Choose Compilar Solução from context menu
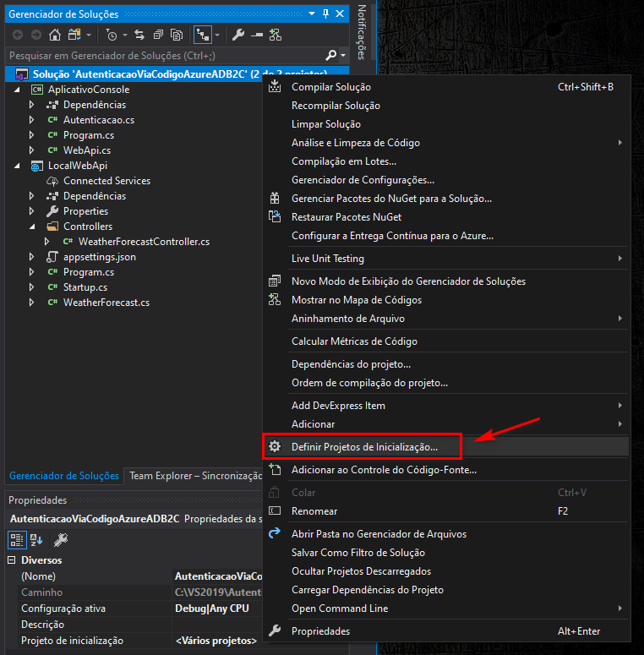The image size is (644, 655). pos(330,87)
